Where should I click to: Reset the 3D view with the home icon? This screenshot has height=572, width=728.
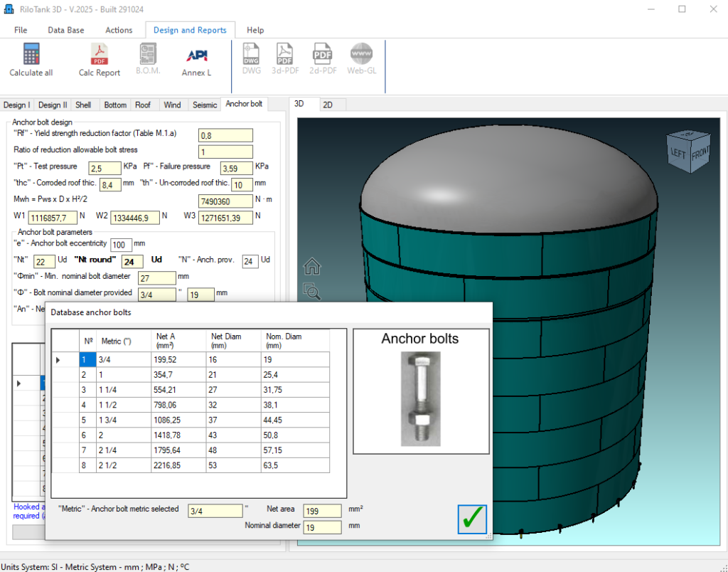[x=312, y=267]
